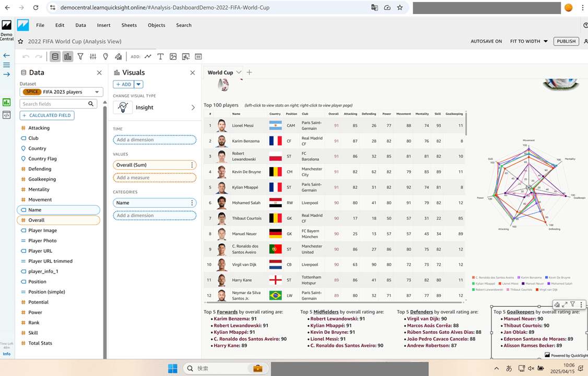Click the TIME add a dimension well
Image resolution: width=588 pixels, height=376 pixels.
tap(155, 140)
